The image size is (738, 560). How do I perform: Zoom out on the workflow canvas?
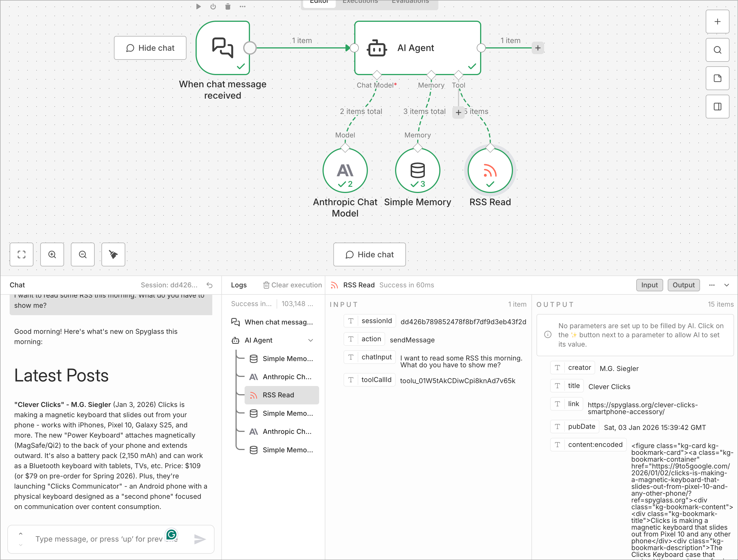[82, 254]
